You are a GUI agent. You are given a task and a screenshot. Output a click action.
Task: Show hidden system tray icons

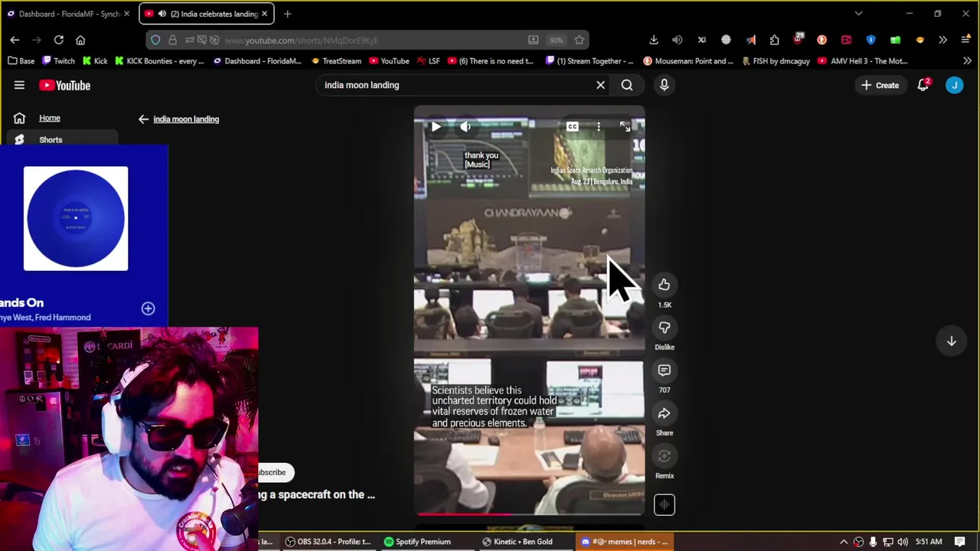(x=844, y=542)
